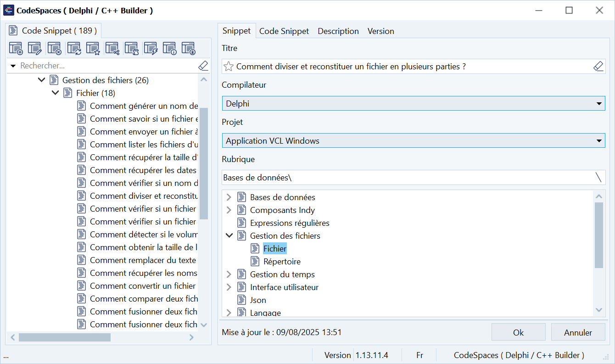Click the delete snippet toolbar icon
Viewport: 615px width, 364px height.
coord(55,48)
